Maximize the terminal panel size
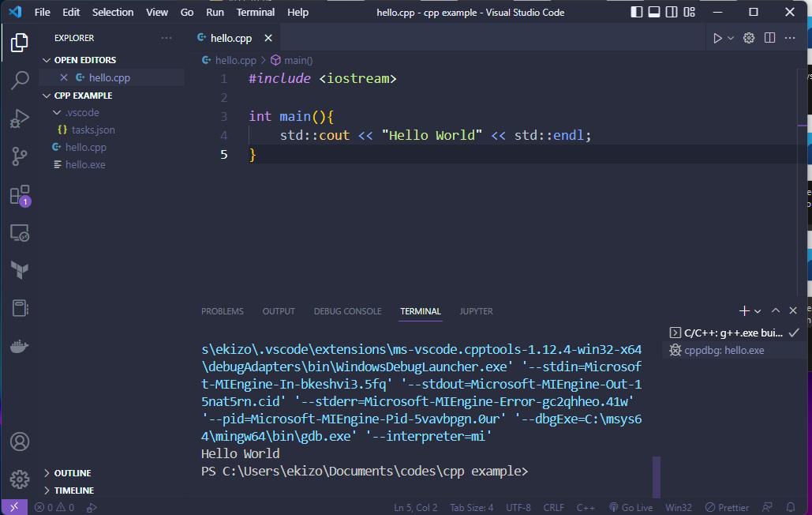 pyautogui.click(x=775, y=310)
